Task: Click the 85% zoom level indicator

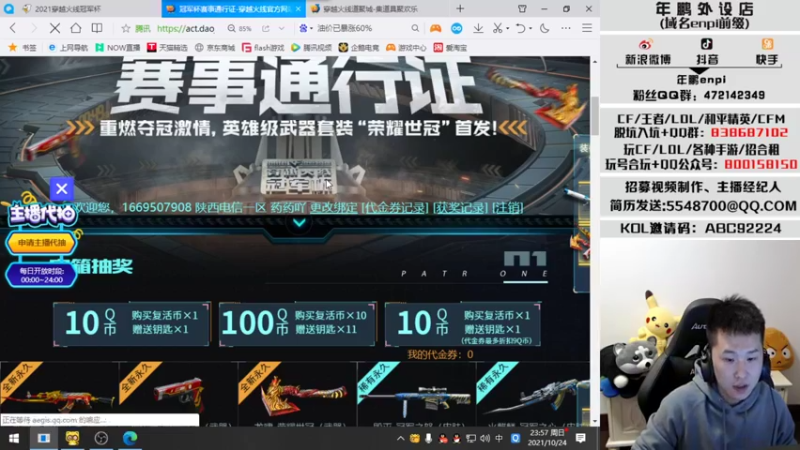Action: point(240,29)
